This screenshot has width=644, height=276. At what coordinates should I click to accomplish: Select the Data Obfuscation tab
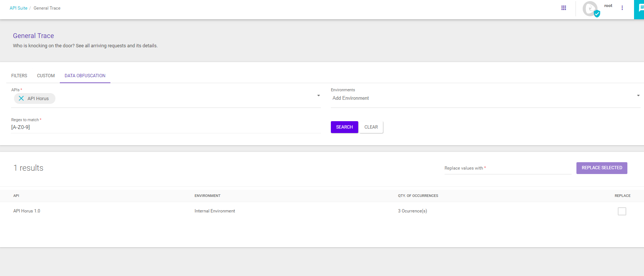coord(85,76)
